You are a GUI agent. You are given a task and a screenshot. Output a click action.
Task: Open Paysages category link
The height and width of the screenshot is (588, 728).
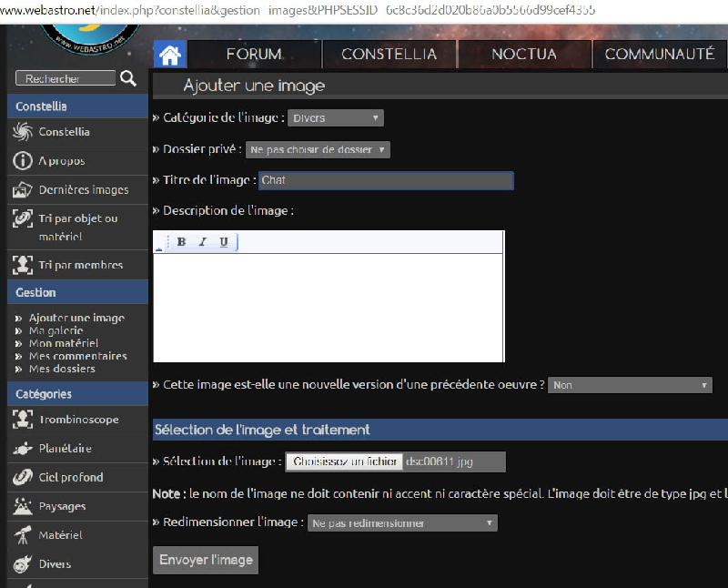(62, 506)
